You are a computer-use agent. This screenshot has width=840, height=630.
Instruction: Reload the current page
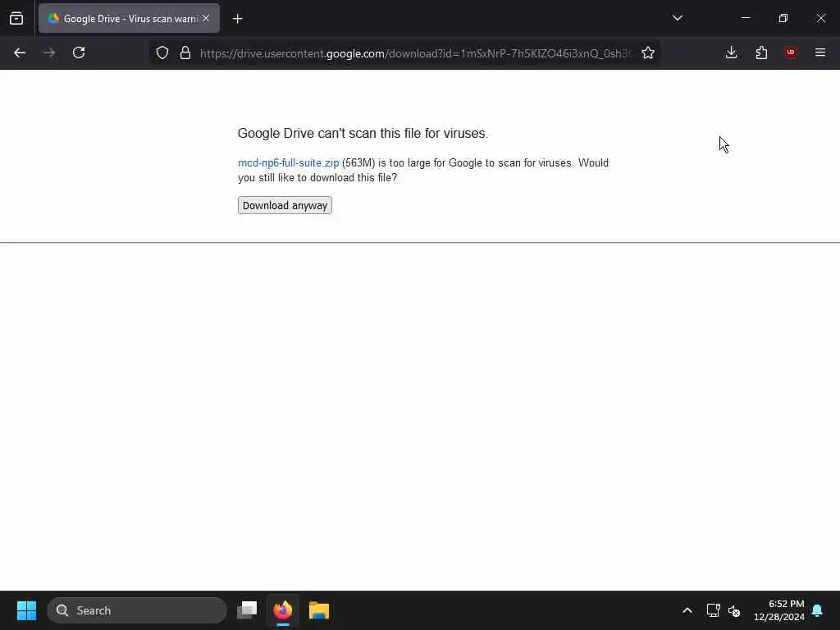point(79,52)
